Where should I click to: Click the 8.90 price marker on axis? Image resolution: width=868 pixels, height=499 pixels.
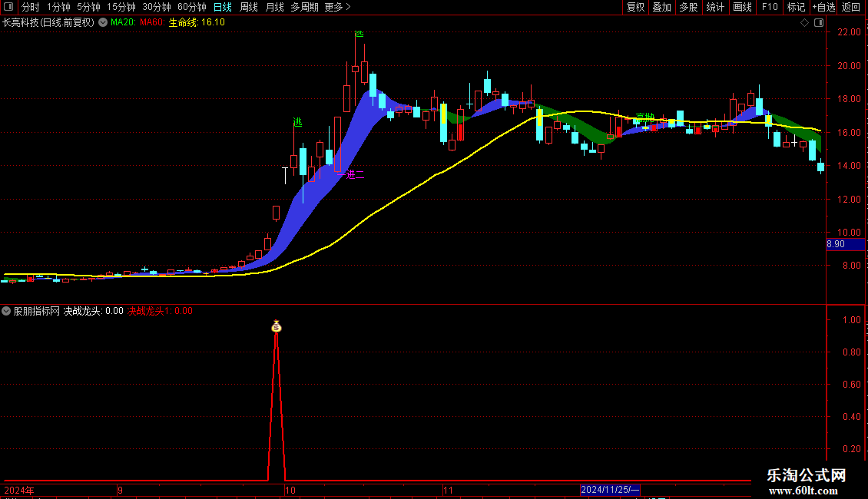click(845, 244)
